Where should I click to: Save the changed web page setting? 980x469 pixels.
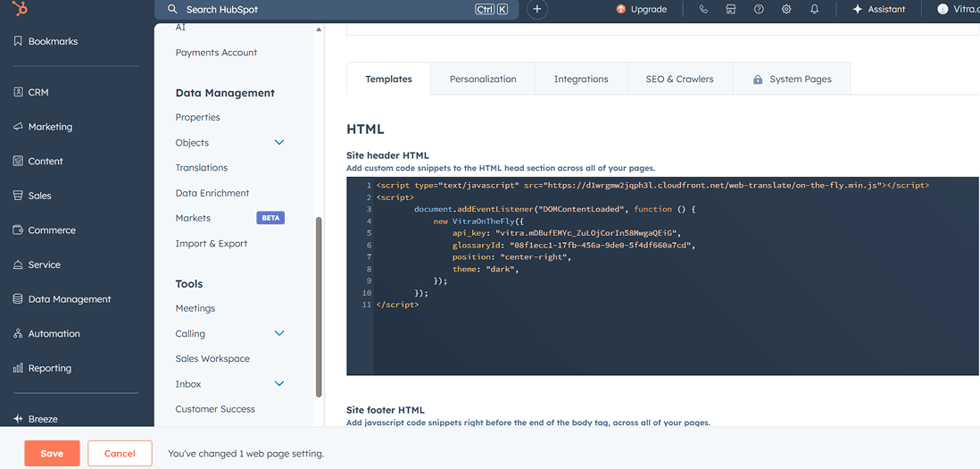[52, 454]
